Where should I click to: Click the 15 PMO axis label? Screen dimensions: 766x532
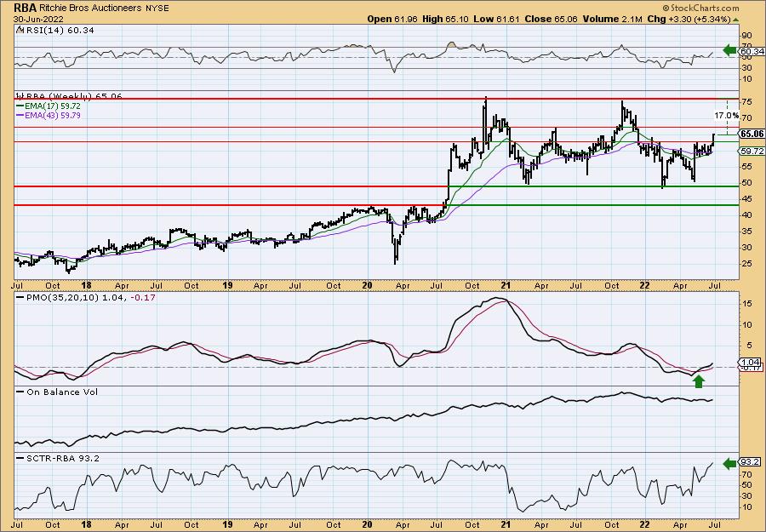pos(746,303)
